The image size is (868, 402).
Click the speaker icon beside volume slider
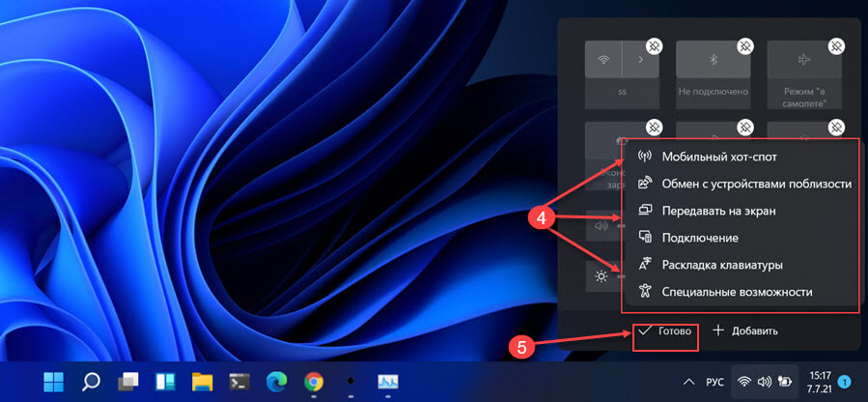point(602,226)
